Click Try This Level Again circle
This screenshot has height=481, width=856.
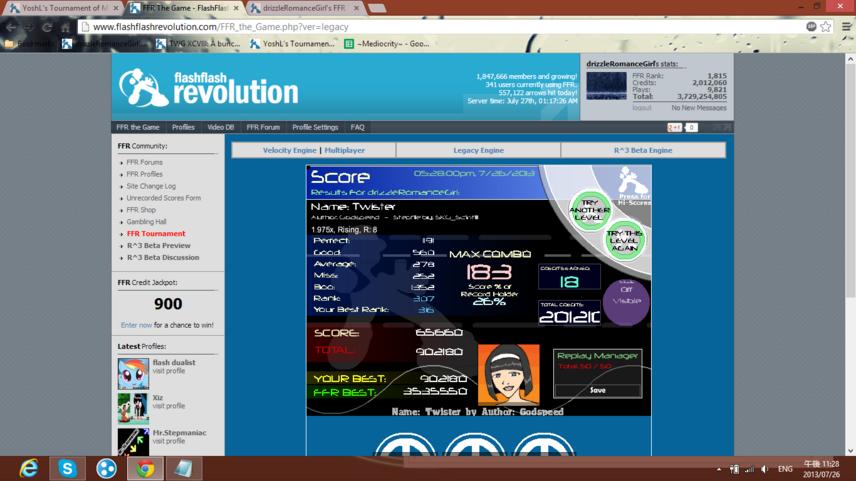pos(624,240)
